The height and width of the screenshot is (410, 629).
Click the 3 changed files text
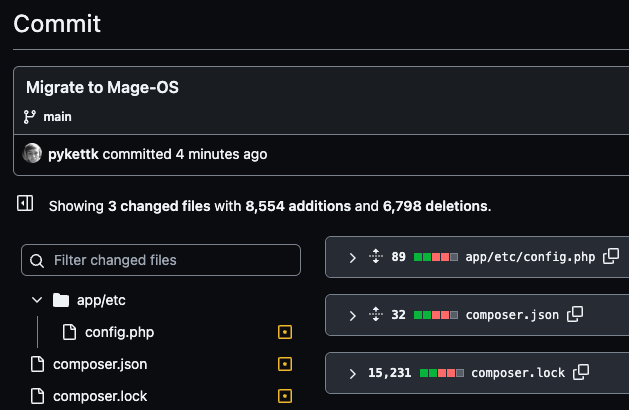coord(159,206)
